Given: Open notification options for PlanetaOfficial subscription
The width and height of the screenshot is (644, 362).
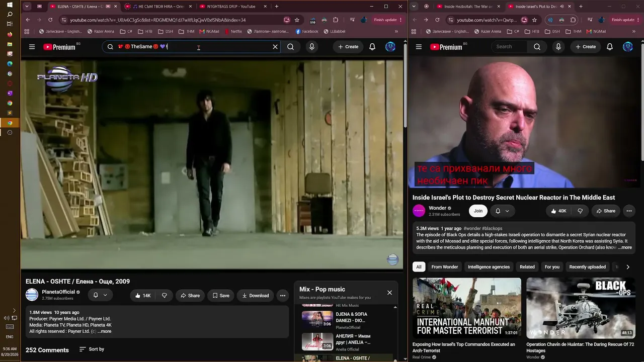Looking at the screenshot, I should pyautogui.click(x=100, y=295).
